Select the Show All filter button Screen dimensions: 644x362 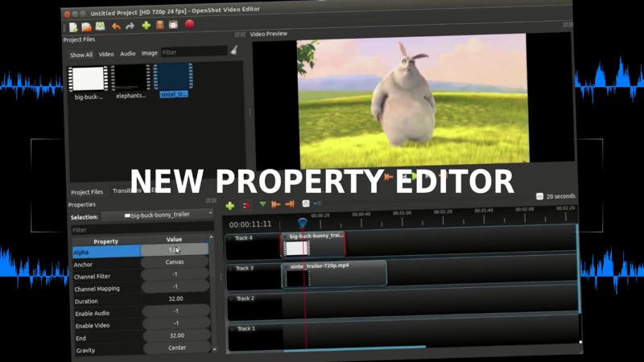pos(81,55)
